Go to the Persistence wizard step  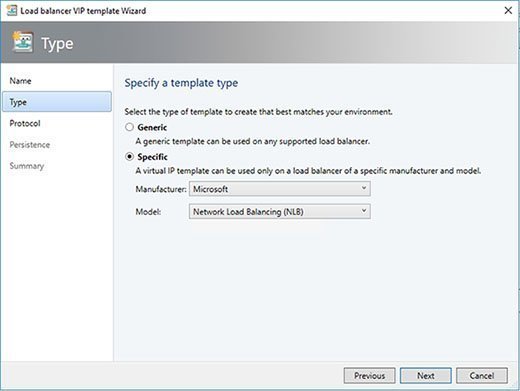pyautogui.click(x=30, y=145)
